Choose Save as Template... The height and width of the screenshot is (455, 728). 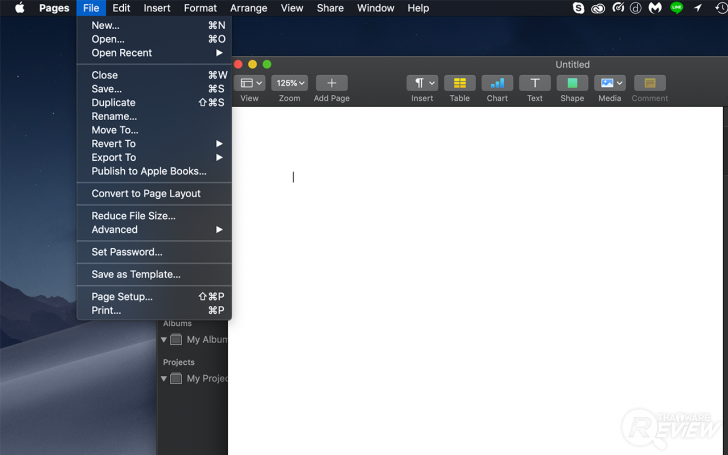point(154,274)
